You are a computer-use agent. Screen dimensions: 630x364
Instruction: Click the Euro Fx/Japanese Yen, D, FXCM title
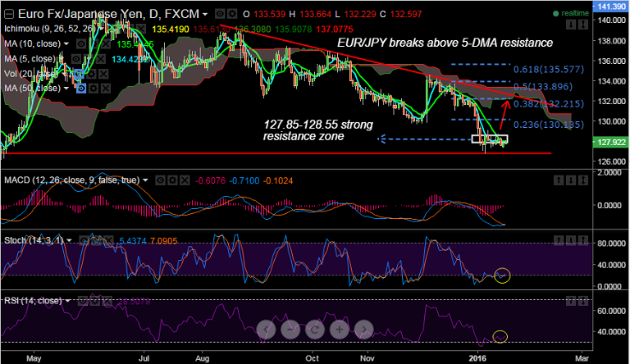pyautogui.click(x=108, y=14)
